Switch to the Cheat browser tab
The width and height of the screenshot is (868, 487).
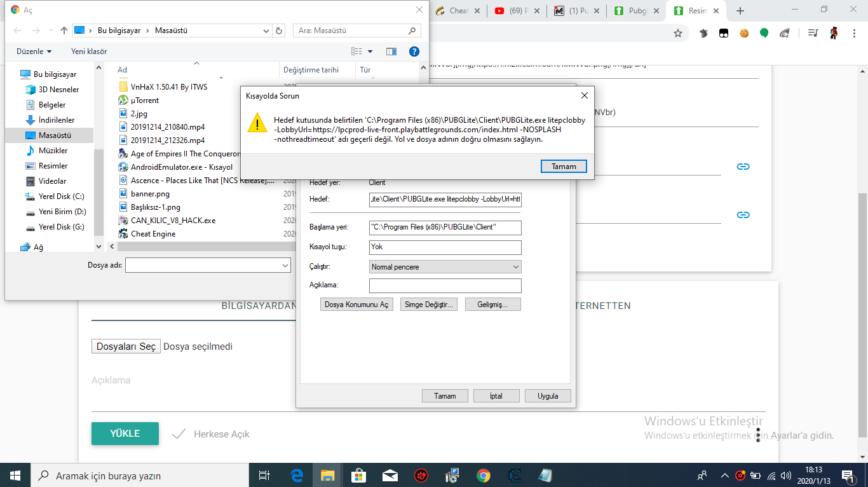458,11
